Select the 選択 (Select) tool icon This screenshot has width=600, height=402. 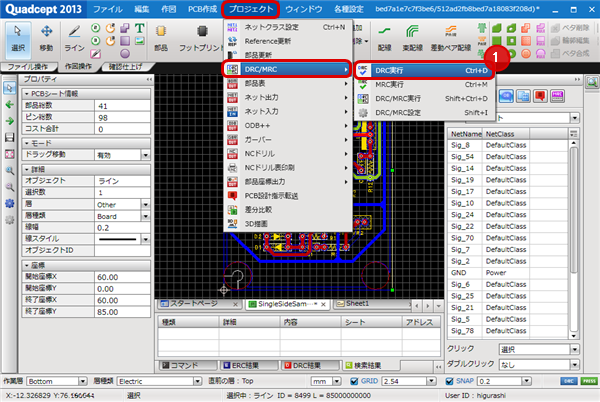tap(18, 39)
